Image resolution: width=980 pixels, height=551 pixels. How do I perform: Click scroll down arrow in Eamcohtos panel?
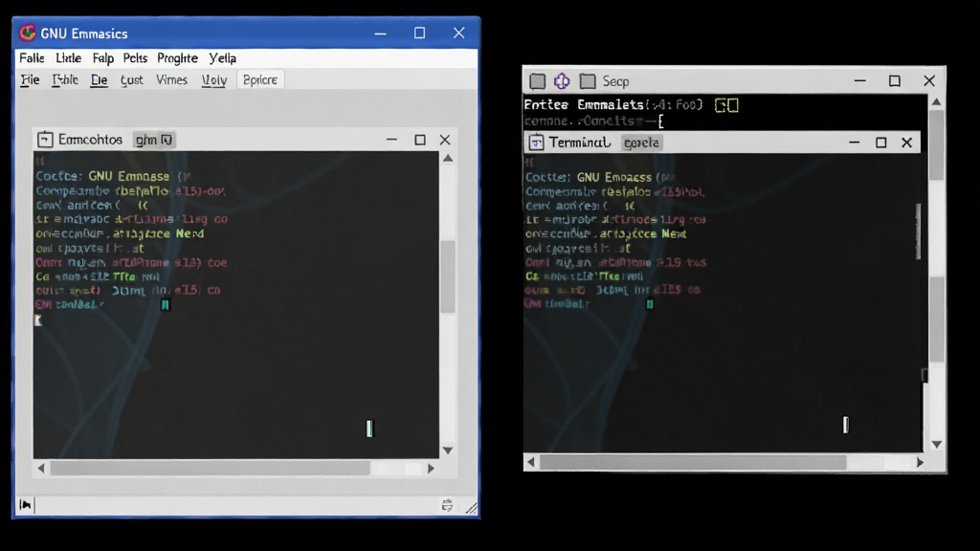click(x=448, y=450)
